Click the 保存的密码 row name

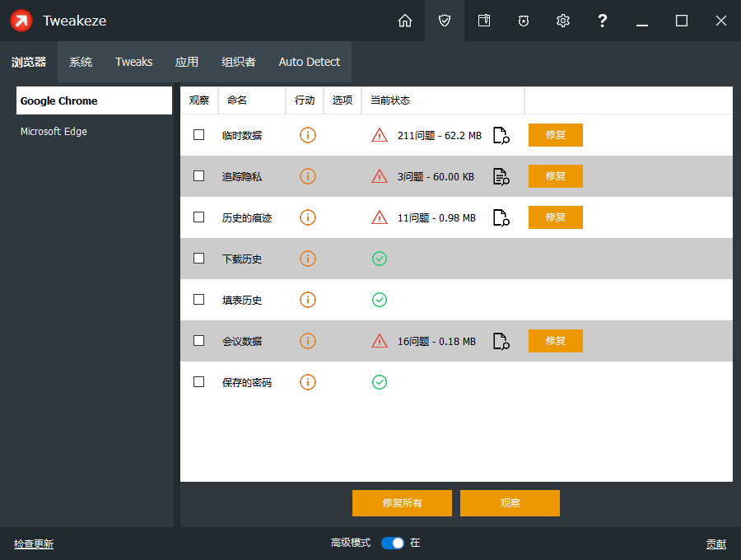[x=247, y=382]
